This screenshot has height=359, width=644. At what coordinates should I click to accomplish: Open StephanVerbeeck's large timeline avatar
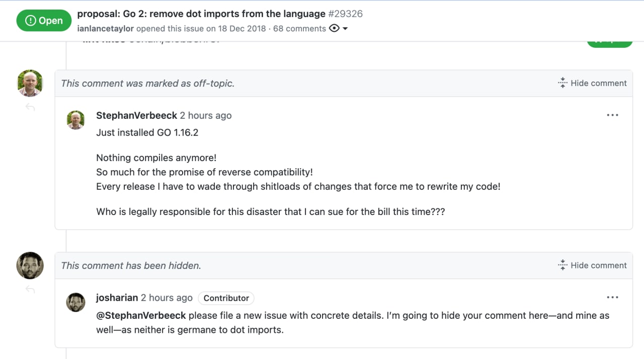coord(30,83)
